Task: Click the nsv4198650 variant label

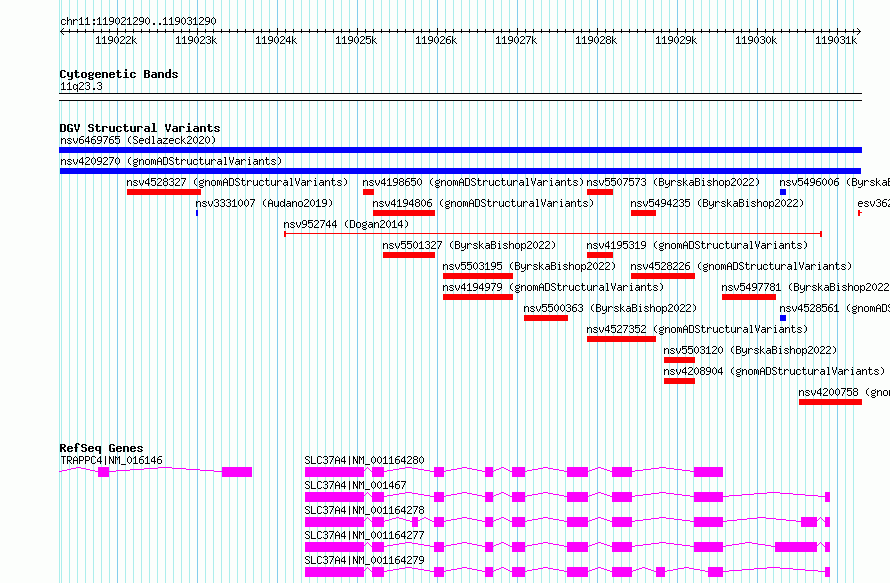Action: [473, 182]
